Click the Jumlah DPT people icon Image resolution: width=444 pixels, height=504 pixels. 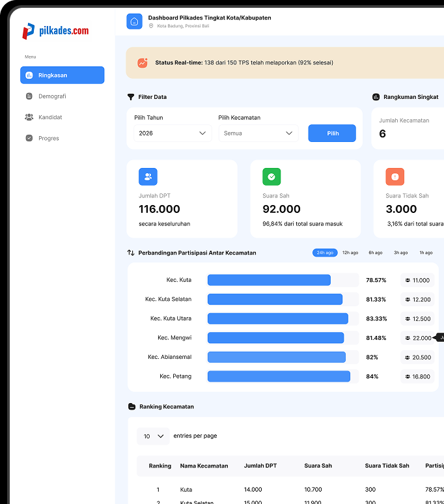(148, 176)
